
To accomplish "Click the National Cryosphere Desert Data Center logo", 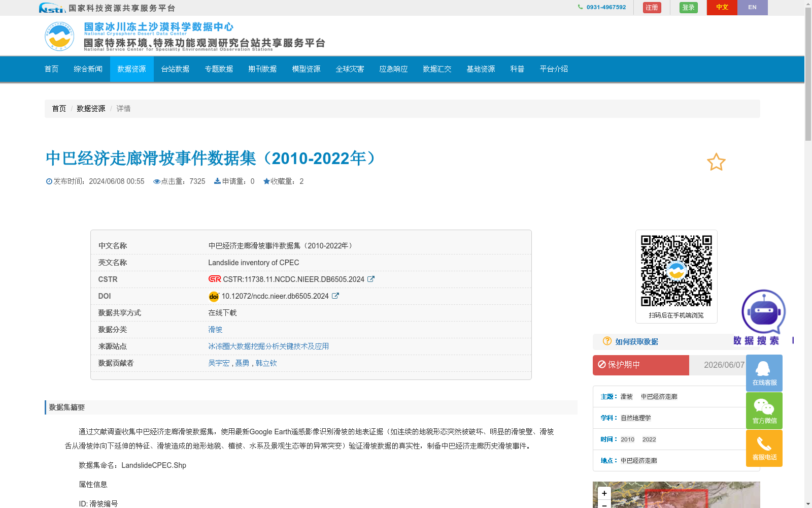I will point(59,36).
